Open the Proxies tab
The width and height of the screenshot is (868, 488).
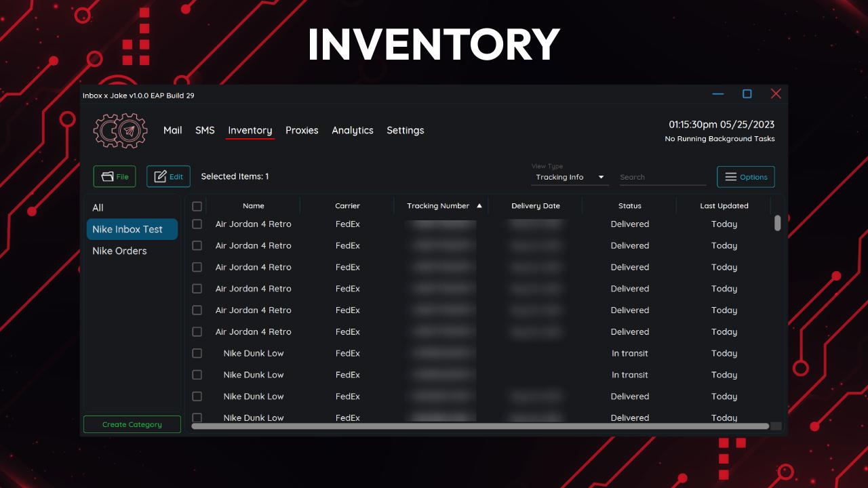[302, 130]
